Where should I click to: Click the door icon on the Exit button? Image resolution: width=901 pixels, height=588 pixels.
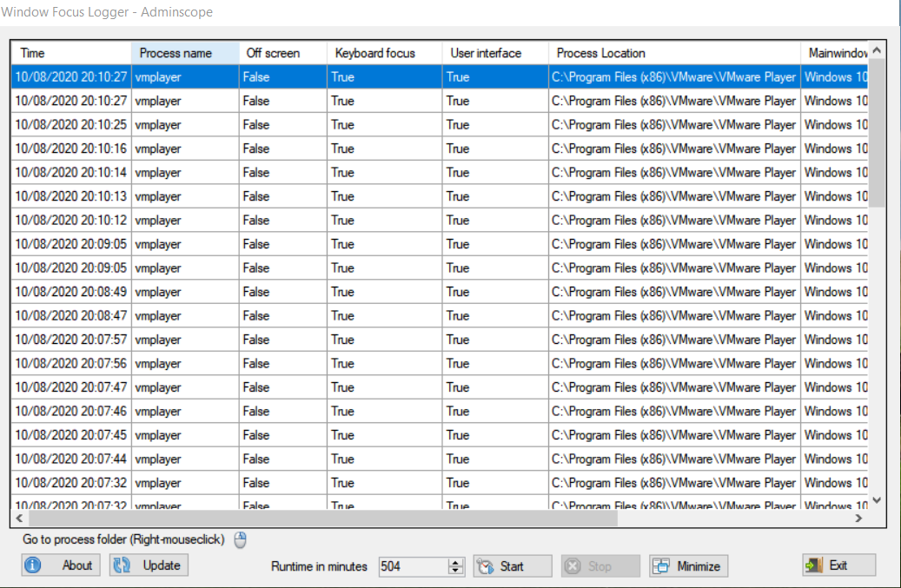[813, 565]
